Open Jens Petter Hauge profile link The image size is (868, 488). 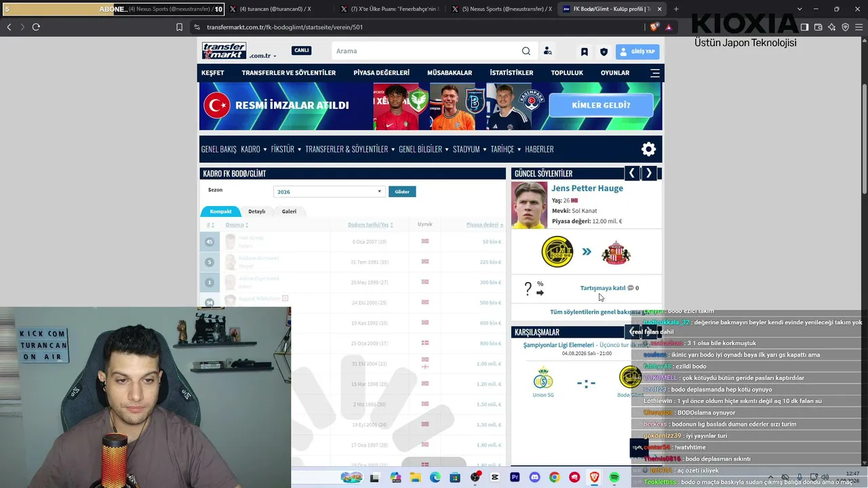[587, 188]
